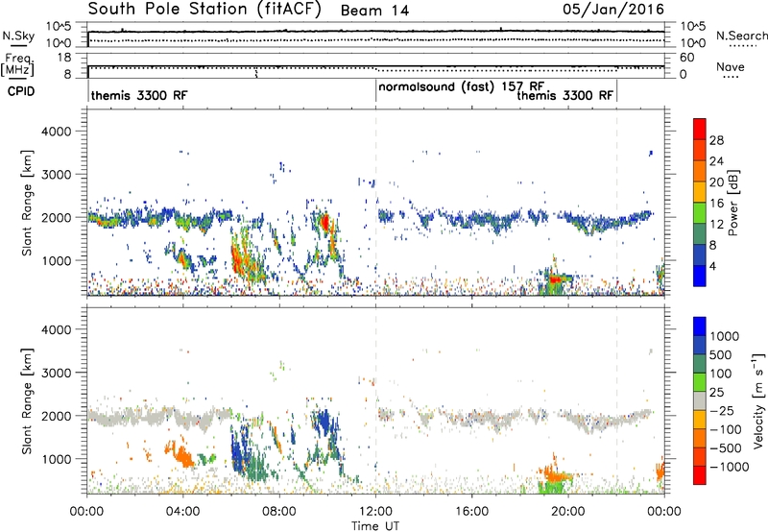Click the 'Freq. [MHz]' legend label

pyautogui.click(x=17, y=65)
